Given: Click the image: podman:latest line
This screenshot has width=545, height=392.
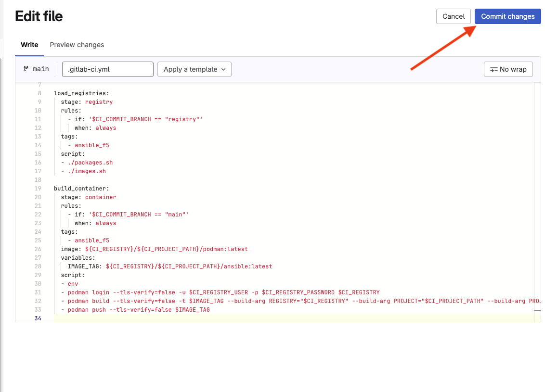Looking at the screenshot, I should click(155, 249).
